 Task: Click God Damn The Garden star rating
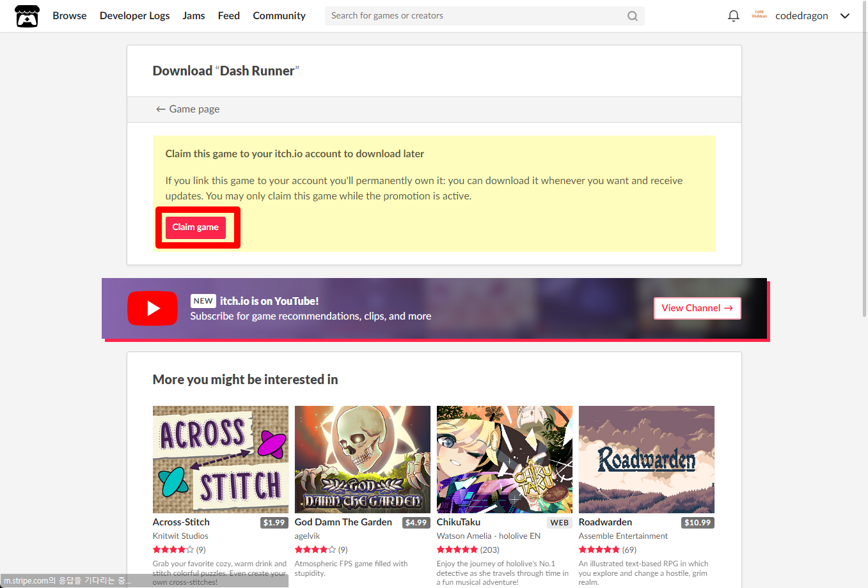pyautogui.click(x=315, y=550)
